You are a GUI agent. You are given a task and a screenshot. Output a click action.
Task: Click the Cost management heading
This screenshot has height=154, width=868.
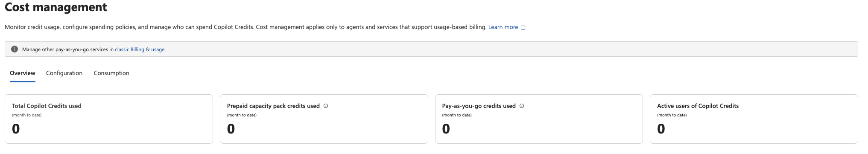pyautogui.click(x=56, y=7)
